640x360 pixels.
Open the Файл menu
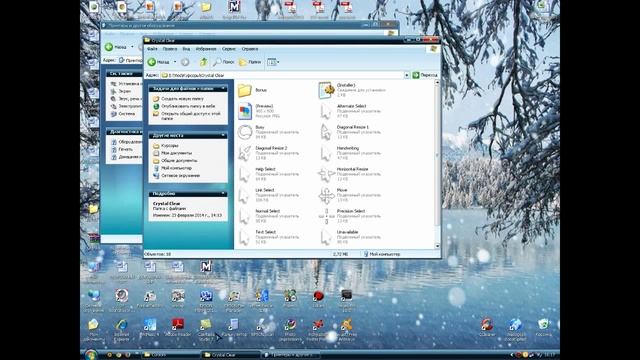152,49
